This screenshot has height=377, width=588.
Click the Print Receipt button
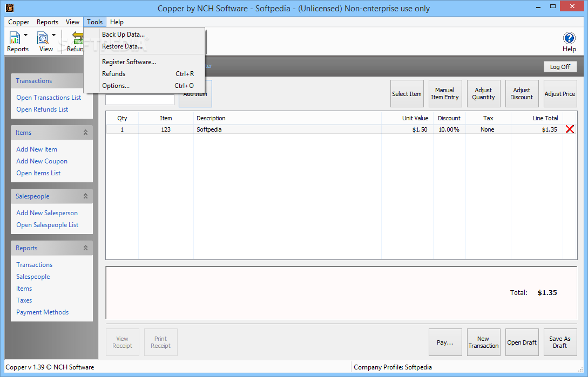coord(160,342)
